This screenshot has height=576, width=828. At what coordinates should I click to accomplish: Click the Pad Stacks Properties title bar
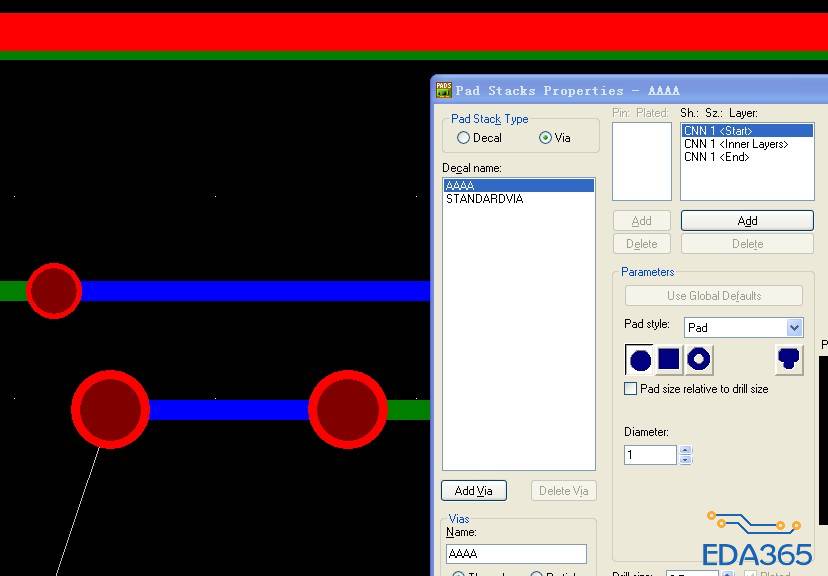coord(631,90)
